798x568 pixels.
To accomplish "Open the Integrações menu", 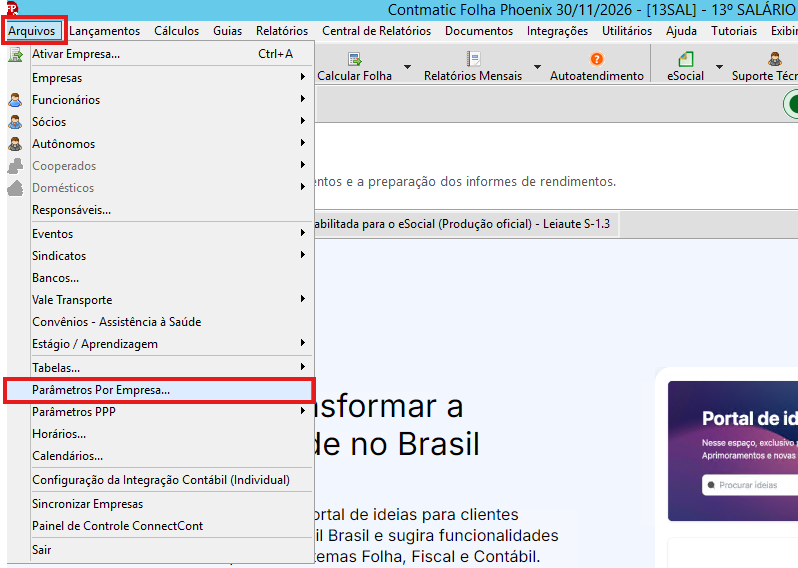I will pyautogui.click(x=557, y=31).
